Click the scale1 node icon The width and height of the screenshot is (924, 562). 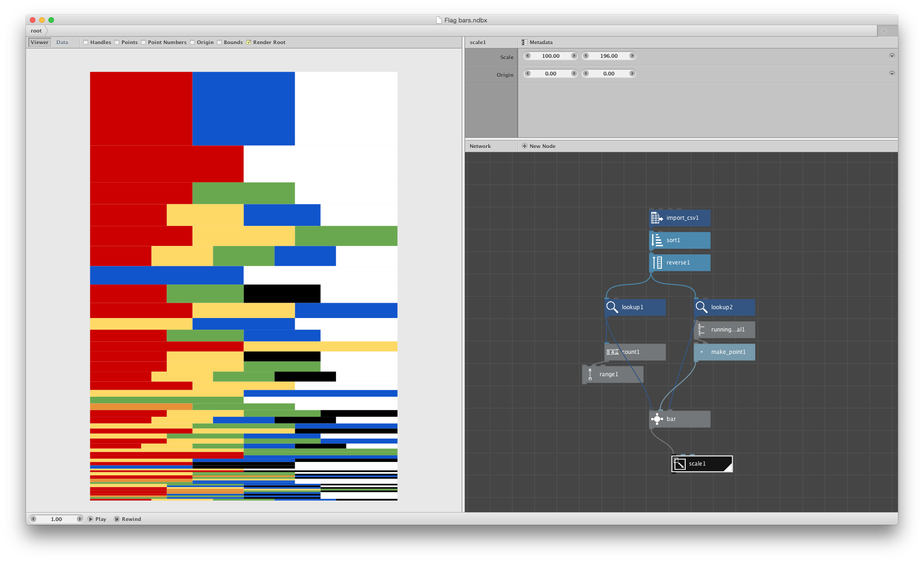679,463
